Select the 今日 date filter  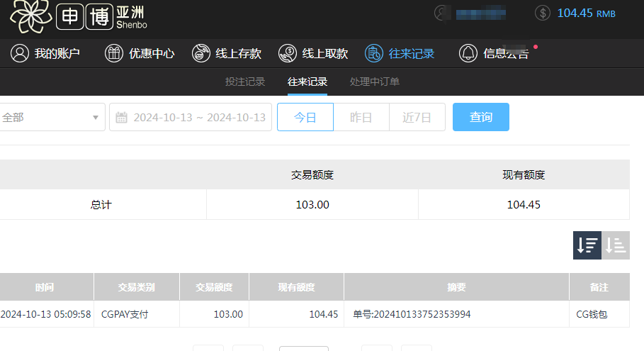click(x=305, y=117)
